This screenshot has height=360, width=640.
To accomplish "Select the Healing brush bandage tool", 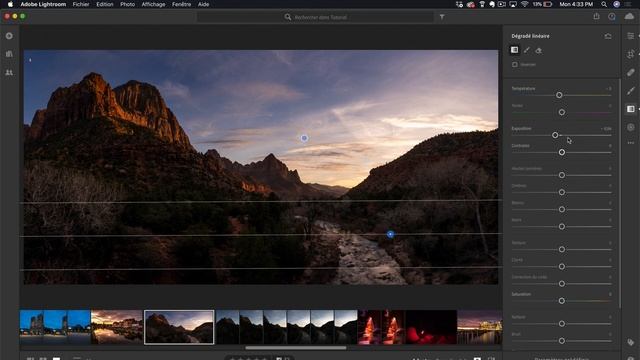I will pyautogui.click(x=631, y=73).
